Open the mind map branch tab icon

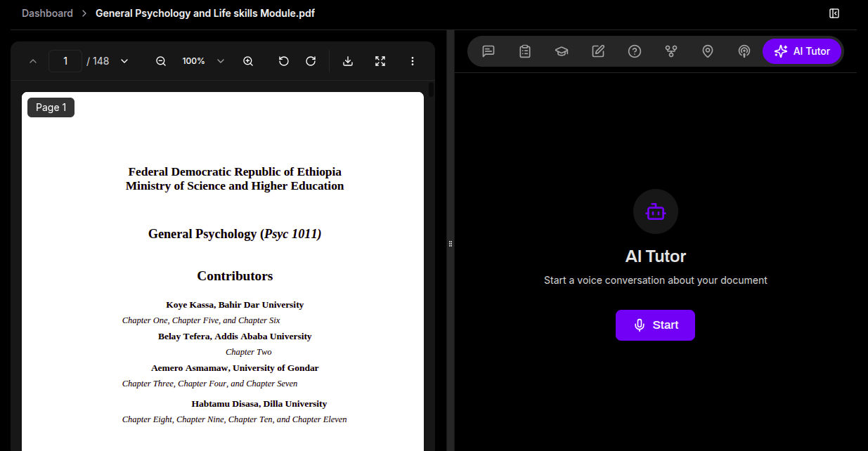[x=671, y=51]
